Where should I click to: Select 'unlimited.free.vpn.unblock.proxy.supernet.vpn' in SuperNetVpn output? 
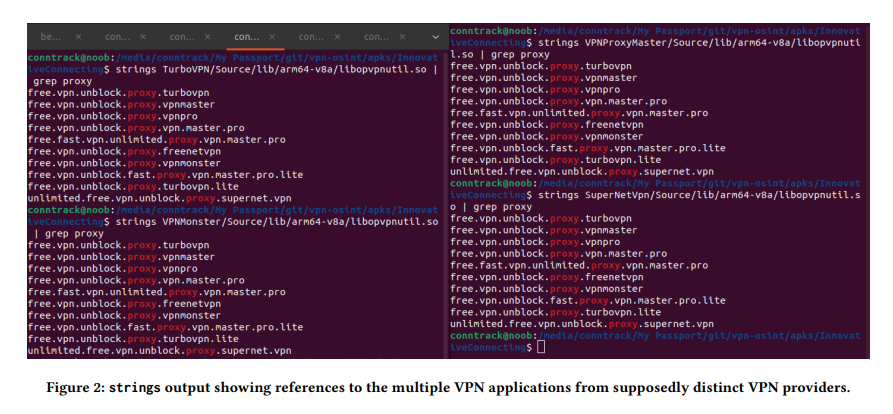[x=581, y=324]
